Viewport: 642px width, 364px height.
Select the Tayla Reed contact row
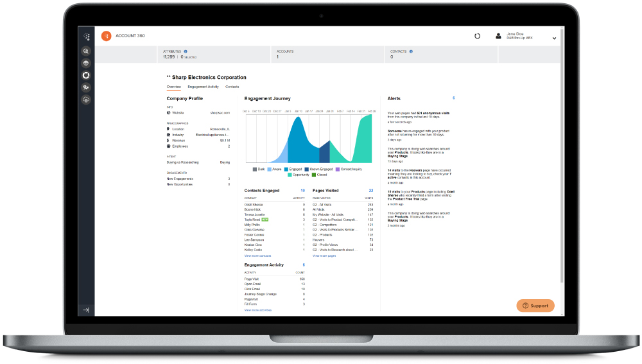tap(274, 220)
